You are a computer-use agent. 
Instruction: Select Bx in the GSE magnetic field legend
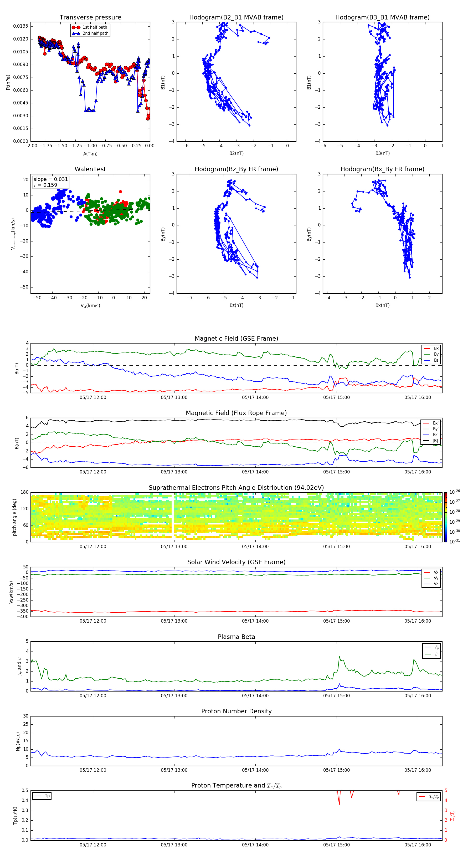coord(431,349)
